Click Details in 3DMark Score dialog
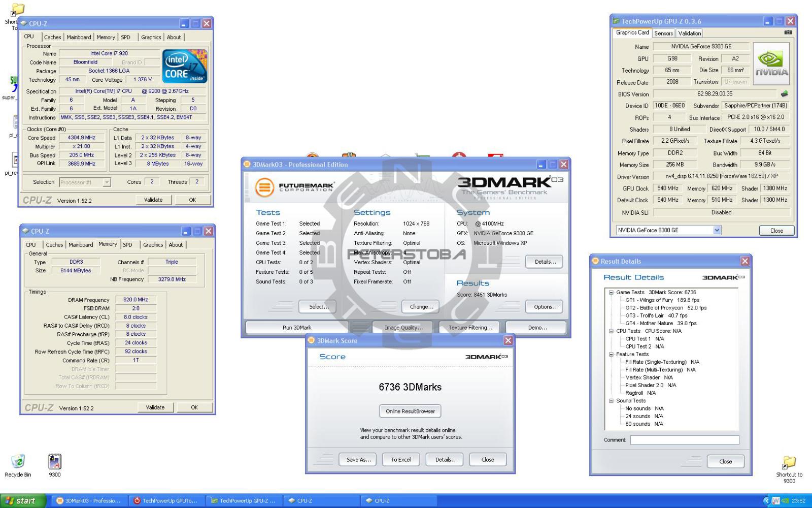The image size is (812, 508). point(445,460)
